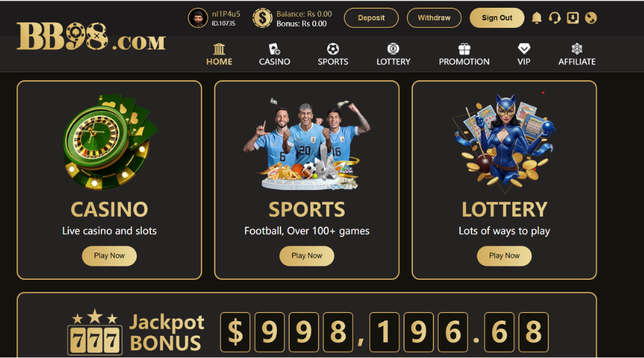Viewport: 644px width, 358px height.
Task: Click Play Now under Casino card
Action: tap(109, 256)
